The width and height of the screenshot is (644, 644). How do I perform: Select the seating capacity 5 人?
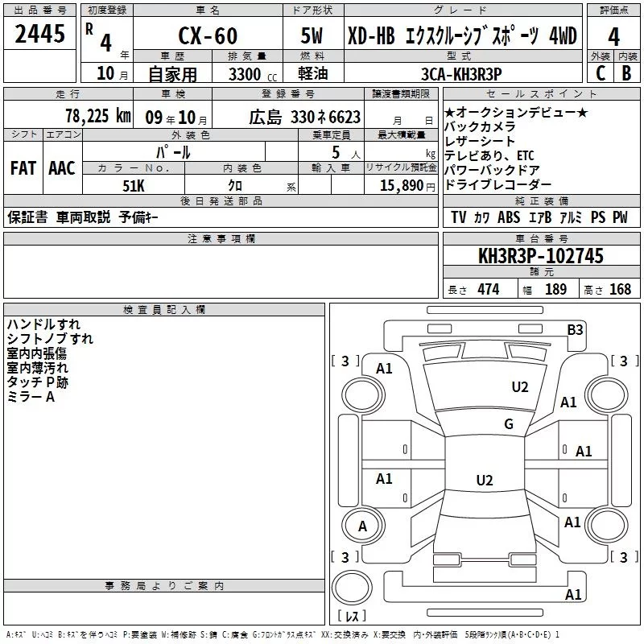click(346, 152)
